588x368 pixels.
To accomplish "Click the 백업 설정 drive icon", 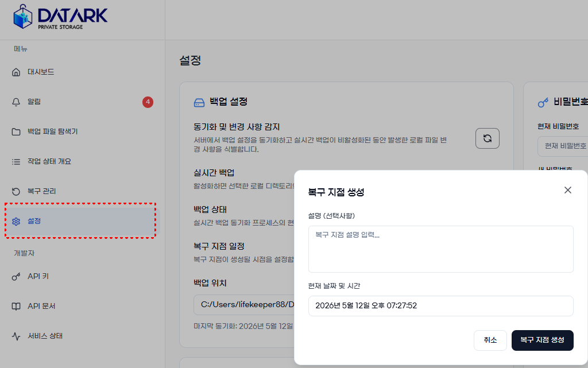I will (x=199, y=102).
